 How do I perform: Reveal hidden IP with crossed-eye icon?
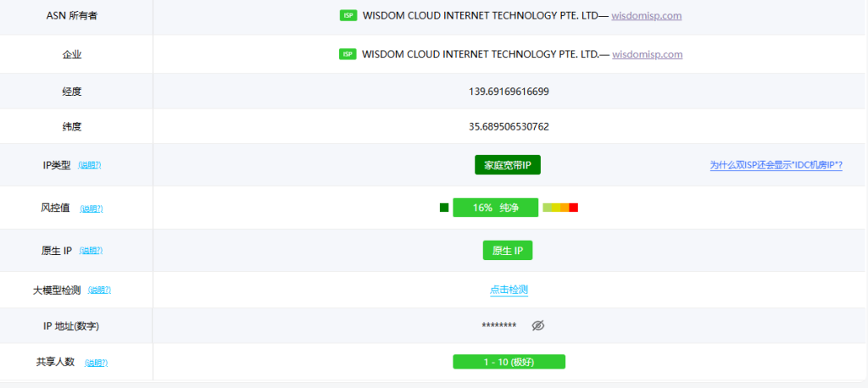pos(537,326)
